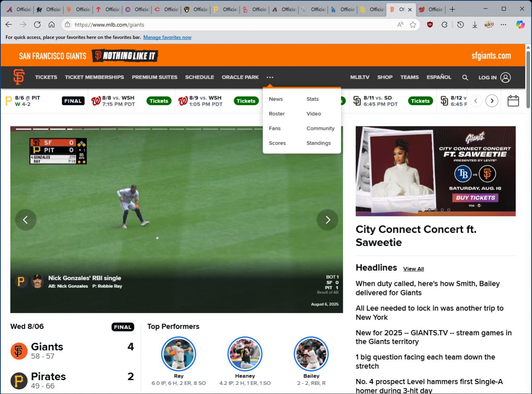
Task: Add this page to favorites star
Action: pos(413,25)
